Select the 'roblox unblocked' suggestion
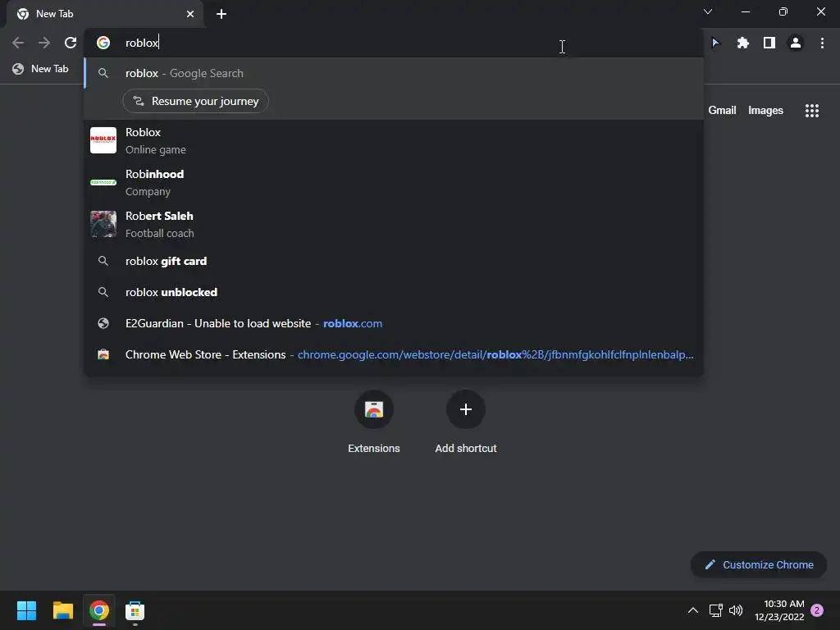 394,292
